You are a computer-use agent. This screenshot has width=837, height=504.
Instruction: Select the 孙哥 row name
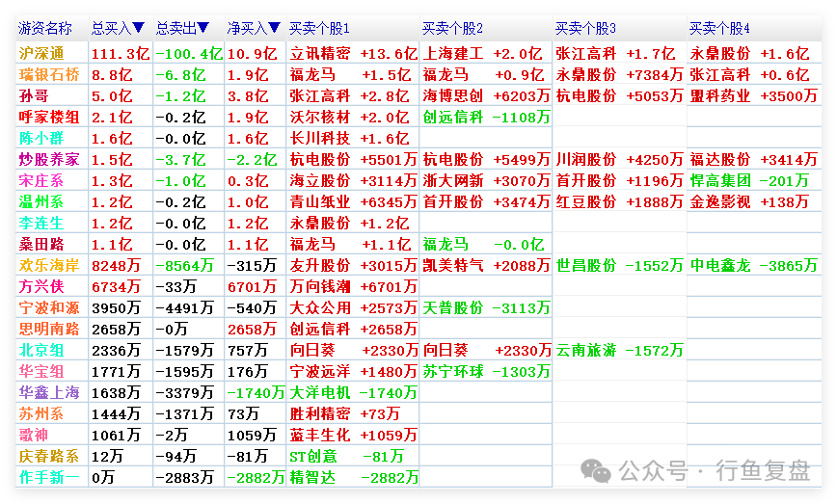point(34,96)
